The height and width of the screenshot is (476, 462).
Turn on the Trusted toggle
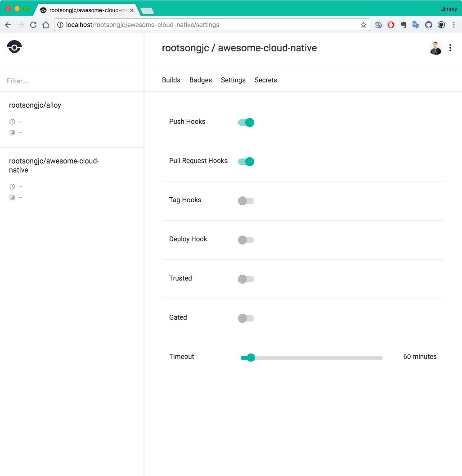[x=246, y=279]
